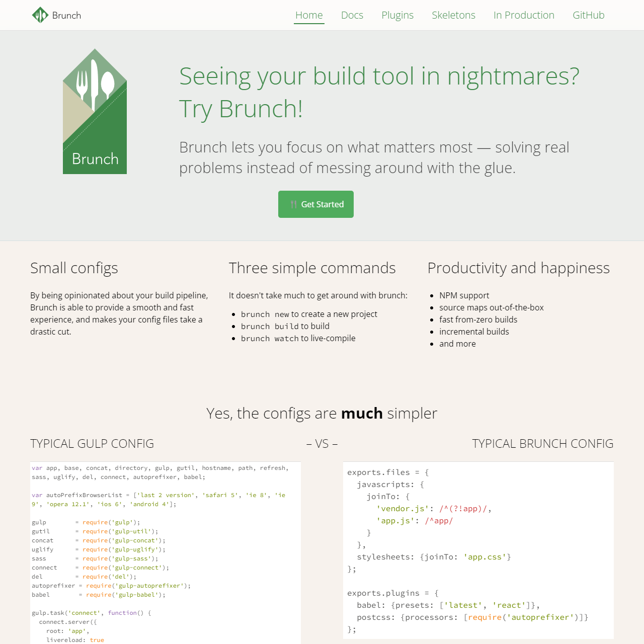Click the hero headline 'Seeing your build tool in nightmares?'

(x=379, y=76)
